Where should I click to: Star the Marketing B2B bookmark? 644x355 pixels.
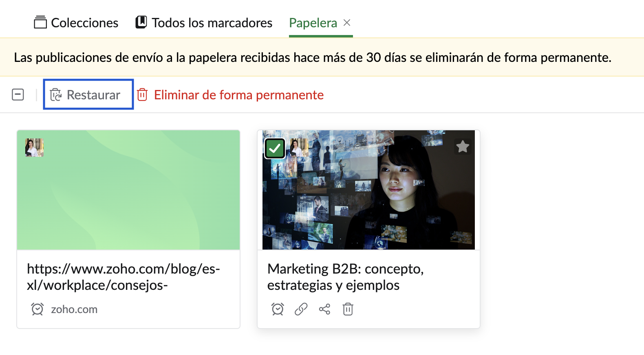click(463, 147)
